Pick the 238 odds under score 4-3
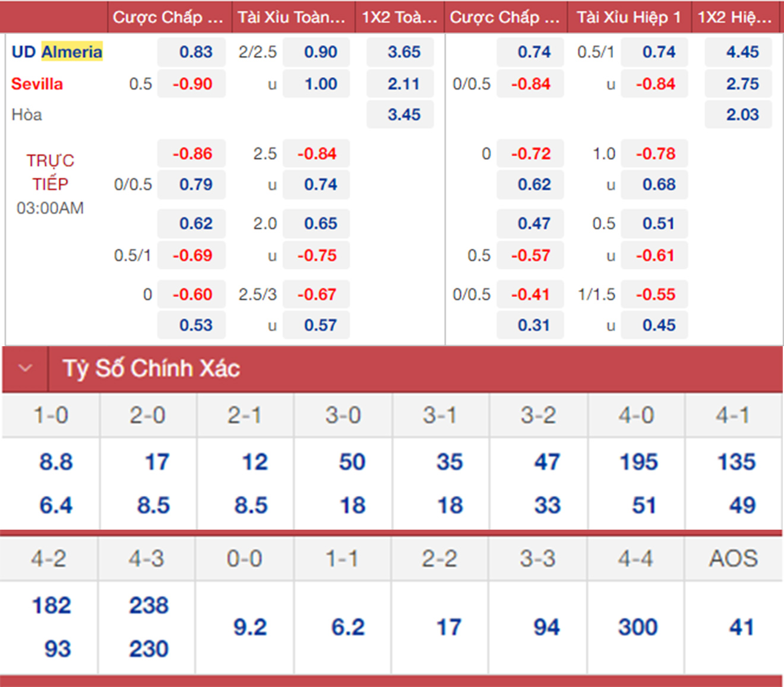Viewport: 784px width, 687px height. click(x=148, y=606)
